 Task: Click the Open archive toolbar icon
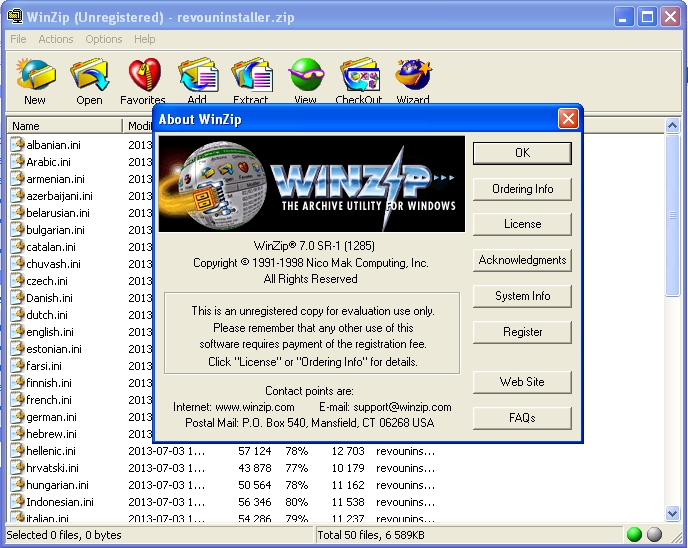click(89, 76)
